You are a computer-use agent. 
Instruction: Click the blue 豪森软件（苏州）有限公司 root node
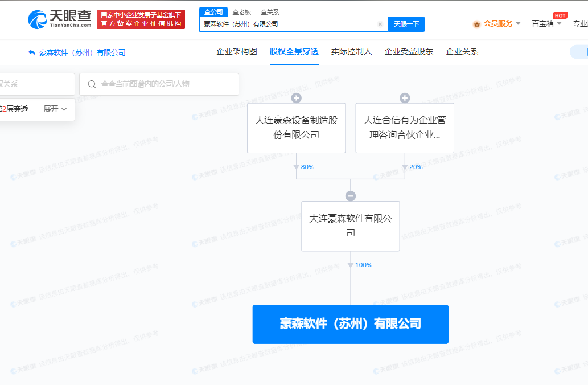351,324
